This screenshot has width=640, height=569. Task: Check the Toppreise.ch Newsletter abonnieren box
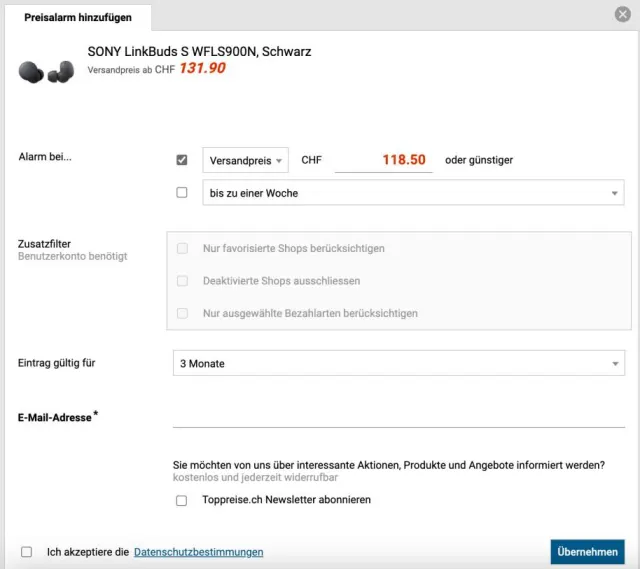(182, 500)
